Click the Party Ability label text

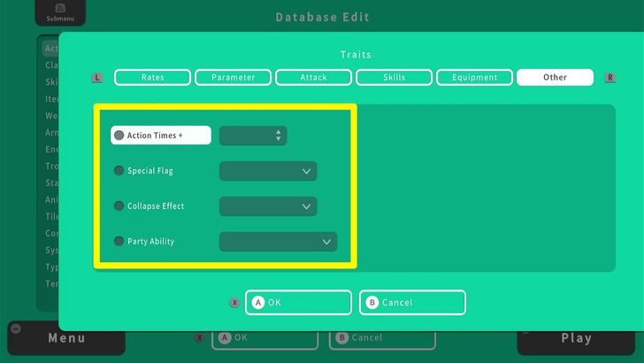[x=150, y=242]
